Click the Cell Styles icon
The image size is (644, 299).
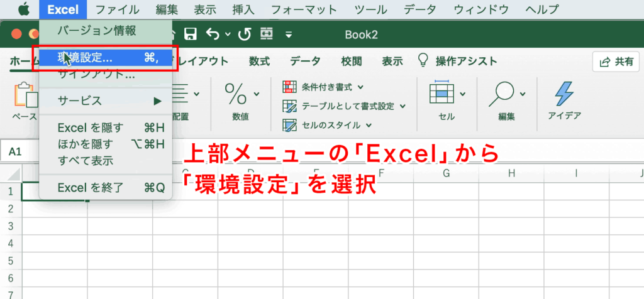(289, 125)
